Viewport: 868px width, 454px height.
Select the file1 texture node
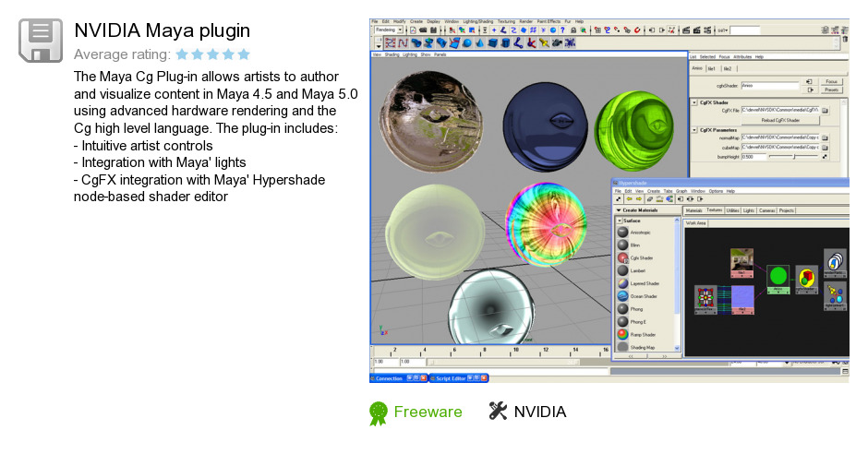(x=741, y=261)
